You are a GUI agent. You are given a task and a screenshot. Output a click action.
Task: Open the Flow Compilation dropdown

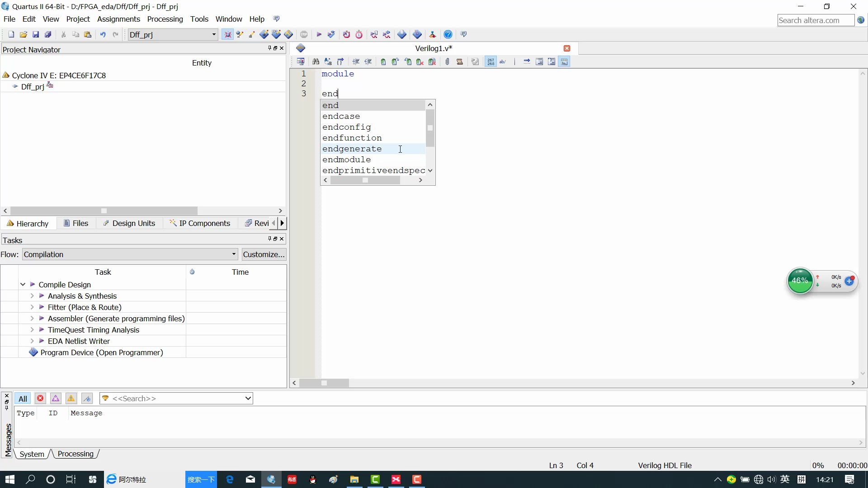click(130, 254)
